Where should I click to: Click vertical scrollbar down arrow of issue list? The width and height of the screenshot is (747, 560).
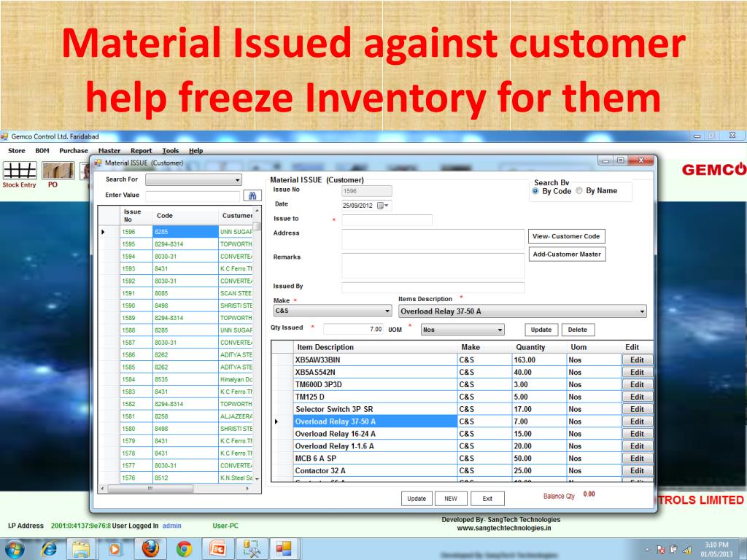coord(258,478)
